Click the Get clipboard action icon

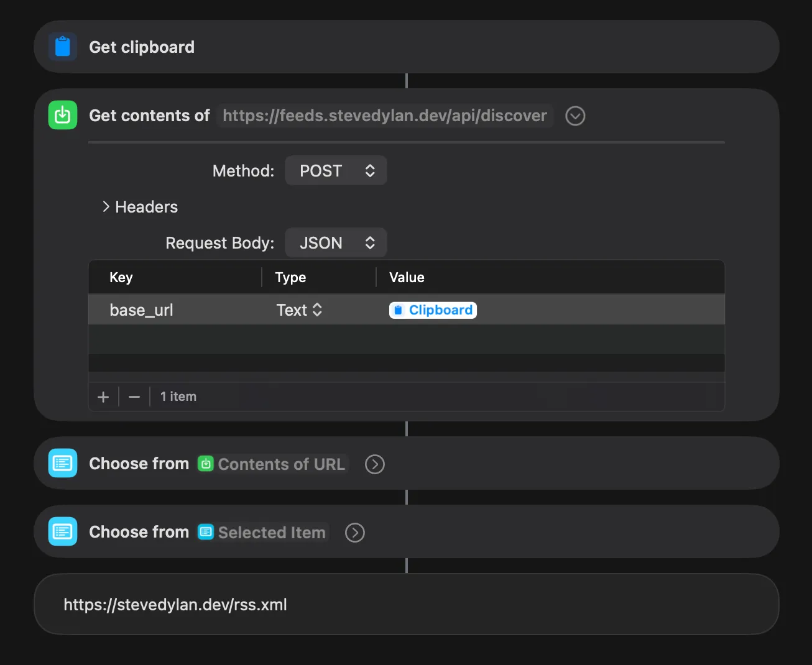coord(63,47)
